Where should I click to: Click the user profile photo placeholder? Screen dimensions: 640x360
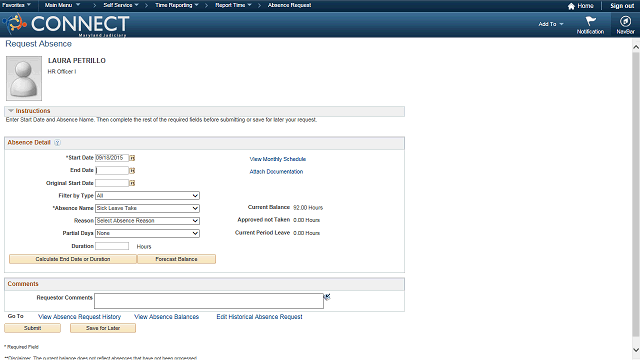(24, 78)
